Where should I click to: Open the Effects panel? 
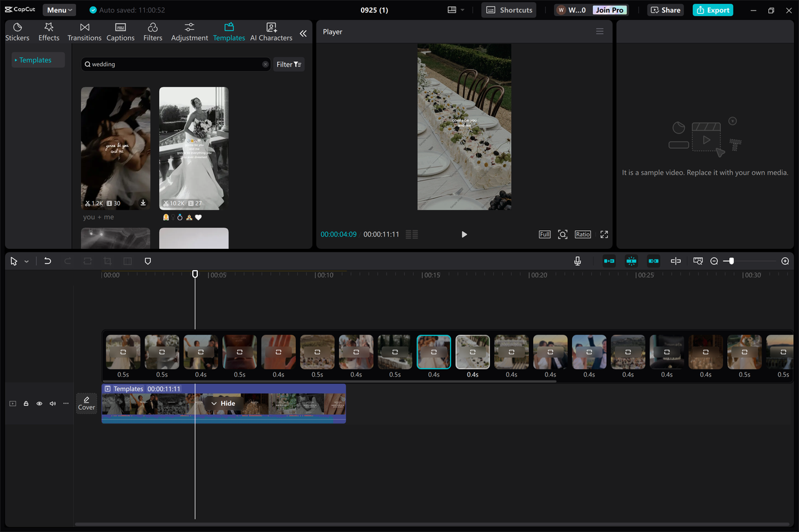[x=48, y=31]
